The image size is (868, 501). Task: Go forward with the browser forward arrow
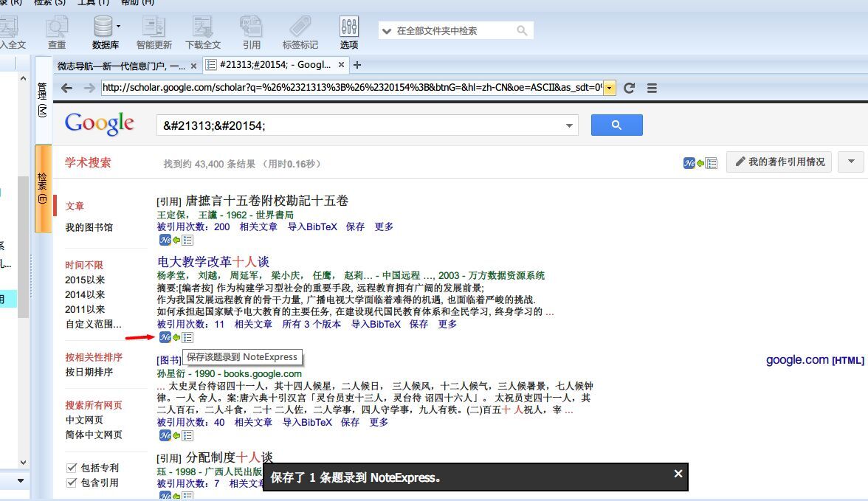pos(89,88)
